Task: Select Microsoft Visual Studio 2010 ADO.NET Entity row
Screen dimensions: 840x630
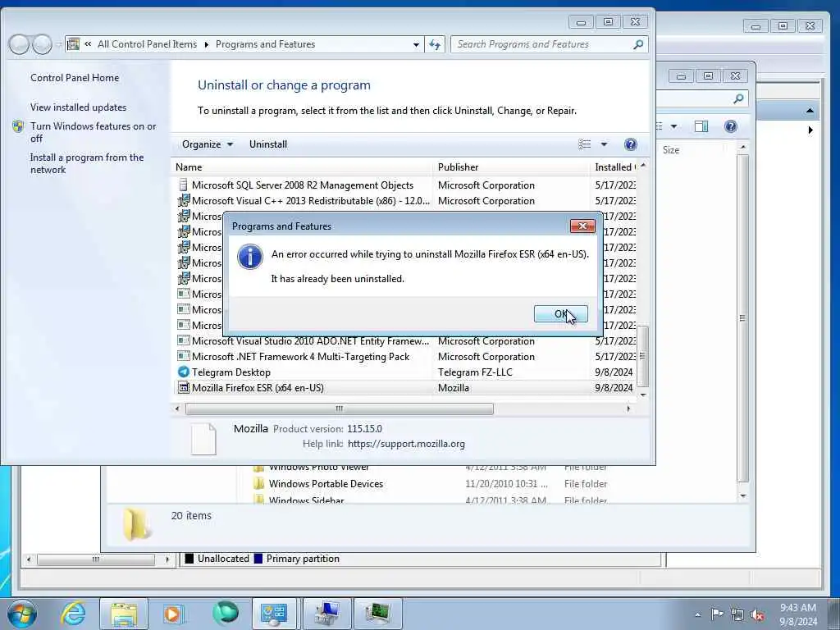Action: click(x=405, y=341)
